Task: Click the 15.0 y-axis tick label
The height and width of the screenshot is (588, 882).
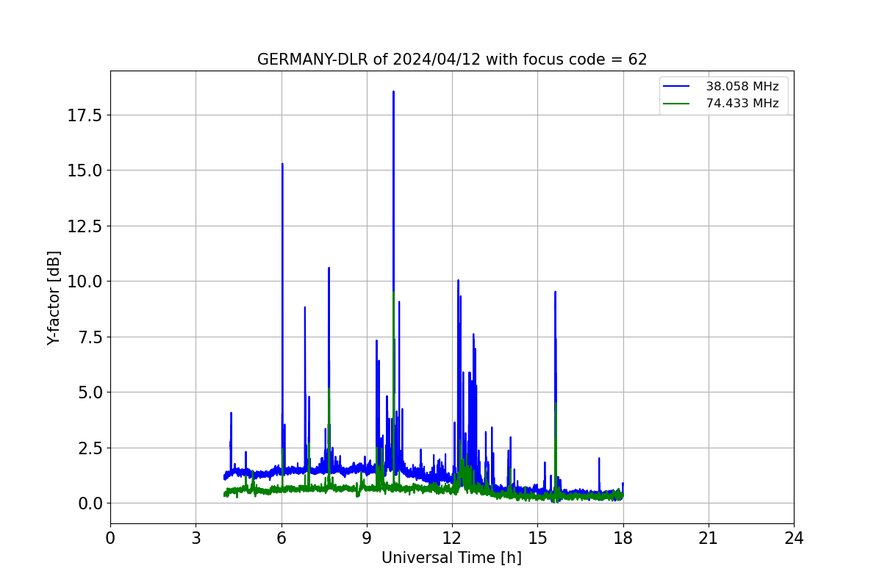Action: (86, 171)
